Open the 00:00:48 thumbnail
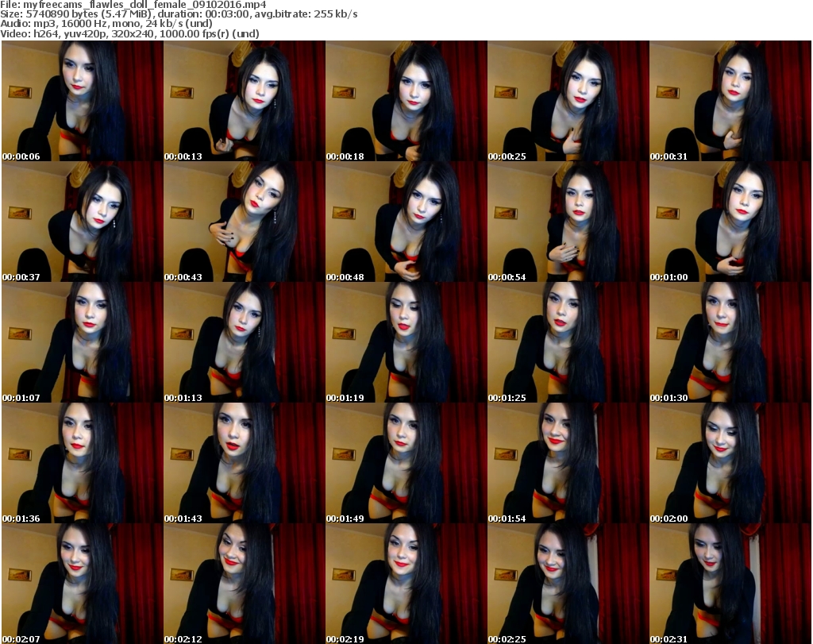Screen dimensions: 813x644 point(406,222)
